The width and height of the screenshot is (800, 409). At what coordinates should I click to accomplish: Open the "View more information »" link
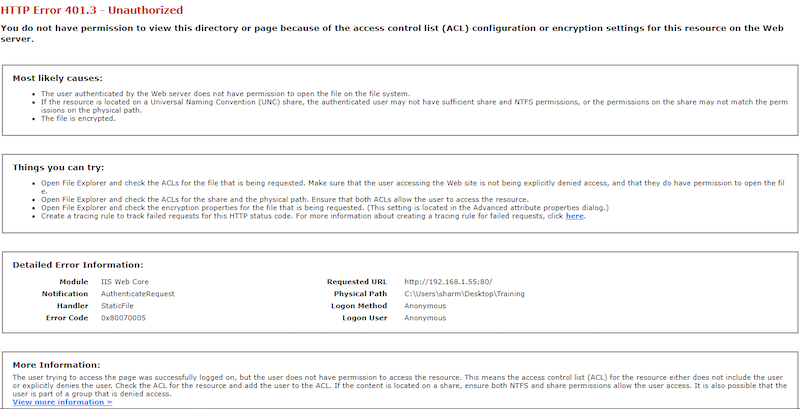click(x=62, y=402)
